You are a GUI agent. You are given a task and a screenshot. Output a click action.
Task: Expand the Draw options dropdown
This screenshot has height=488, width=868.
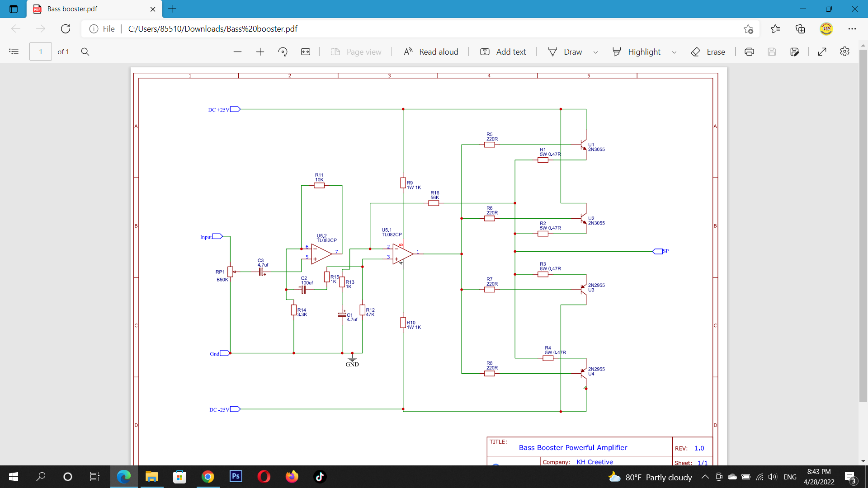595,52
